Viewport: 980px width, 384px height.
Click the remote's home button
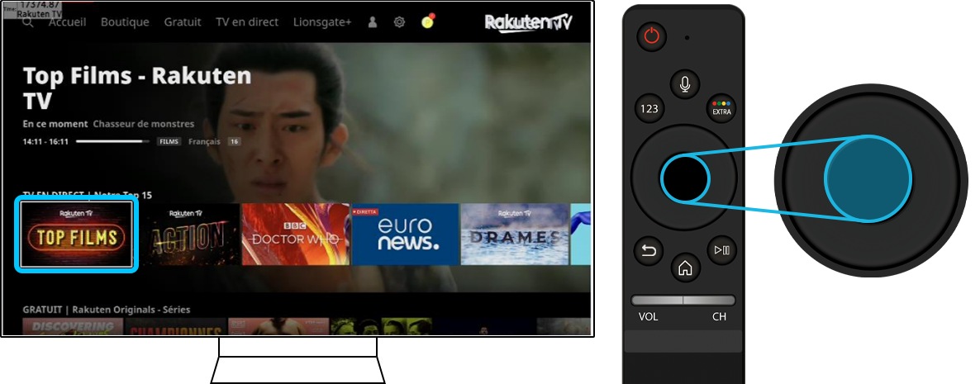[685, 268]
